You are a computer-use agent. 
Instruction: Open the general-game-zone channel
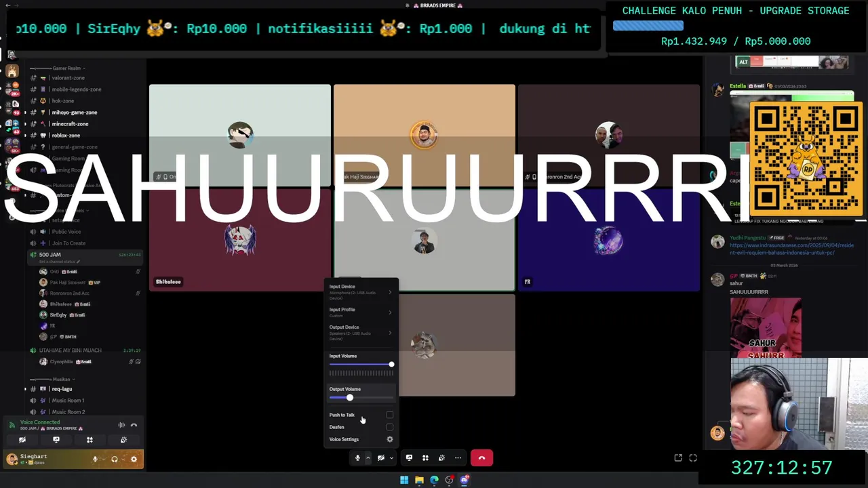click(x=85, y=147)
